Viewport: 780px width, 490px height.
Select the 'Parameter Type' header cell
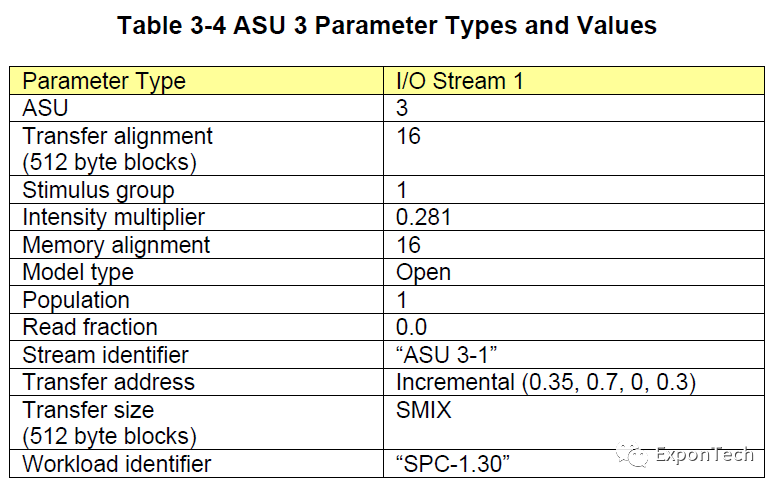(x=105, y=82)
